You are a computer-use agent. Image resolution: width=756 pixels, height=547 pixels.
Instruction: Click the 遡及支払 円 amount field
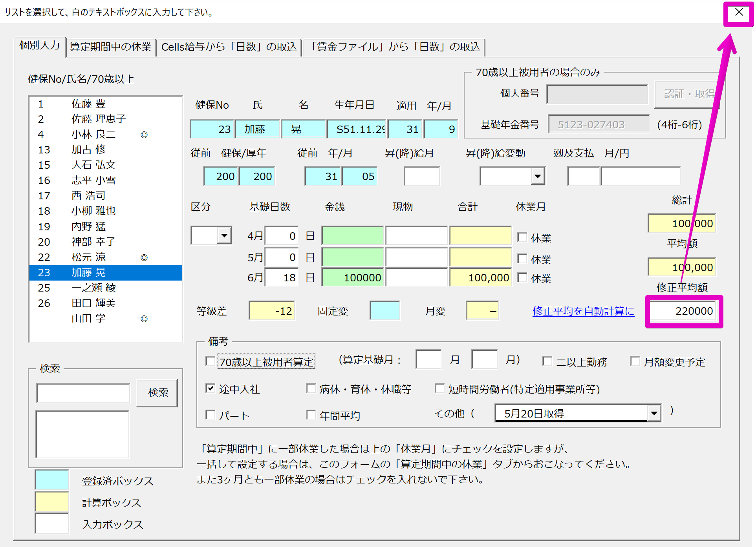pos(641,176)
